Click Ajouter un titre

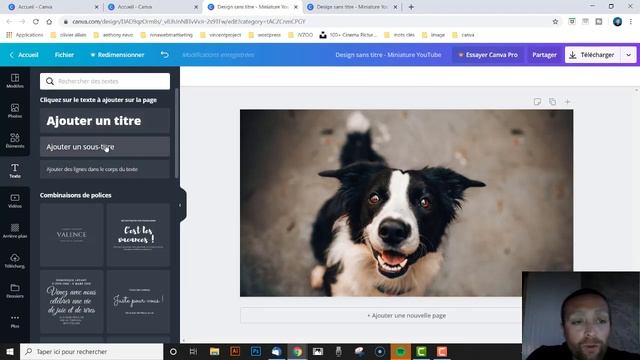[x=105, y=121]
